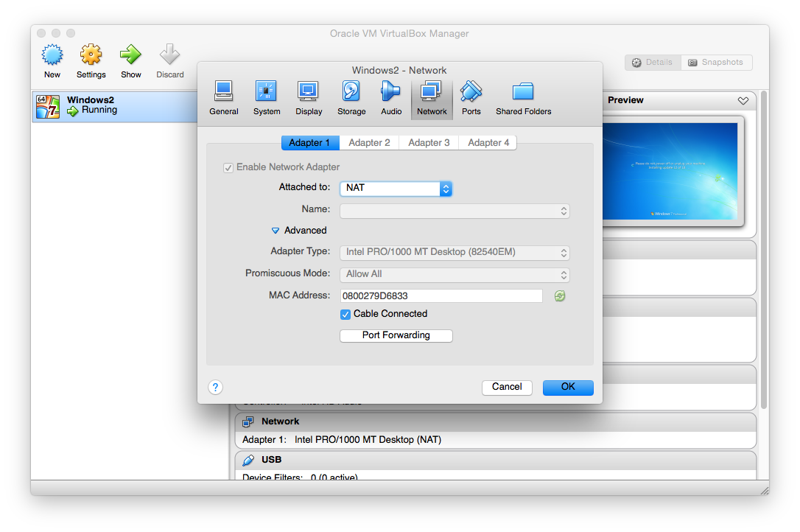Click the help question mark button

(215, 387)
